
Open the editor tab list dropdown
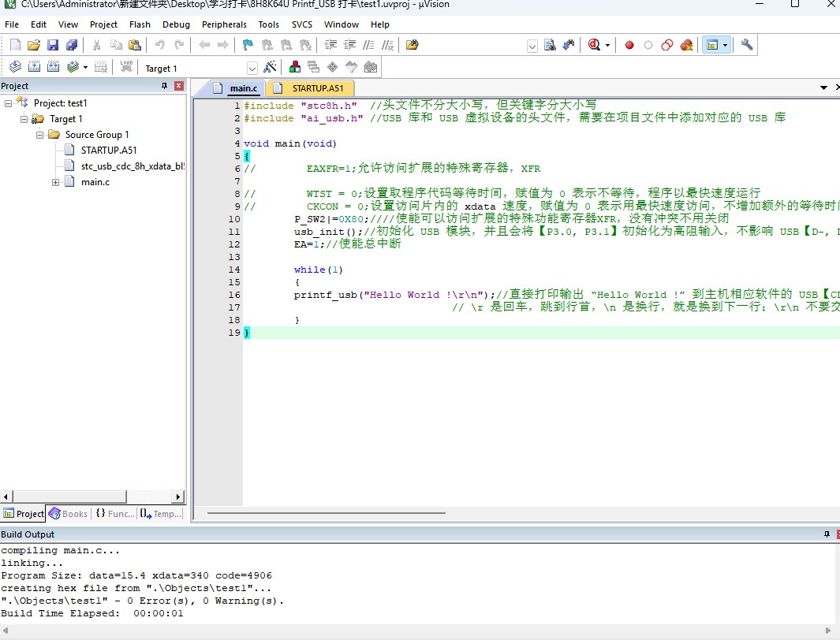[x=823, y=87]
